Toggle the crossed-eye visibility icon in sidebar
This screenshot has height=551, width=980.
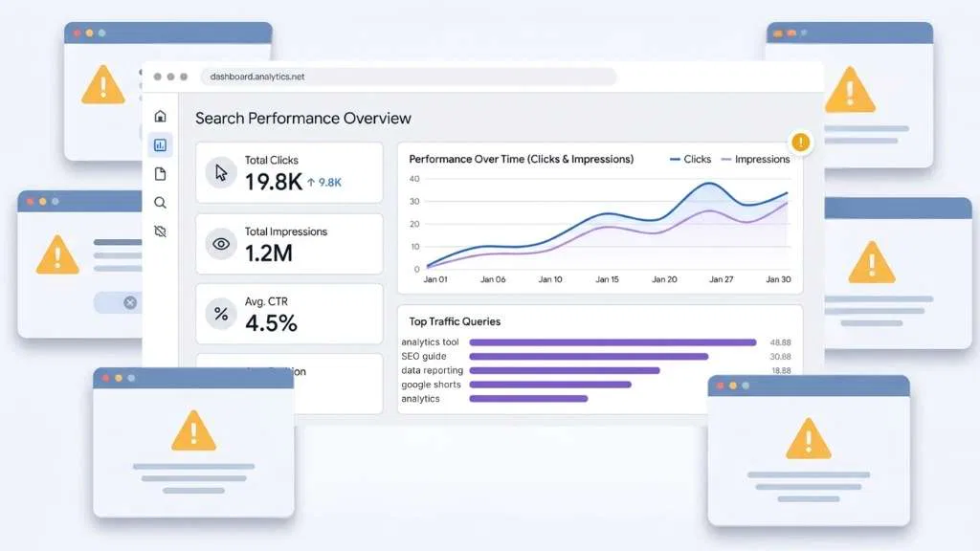pos(160,231)
